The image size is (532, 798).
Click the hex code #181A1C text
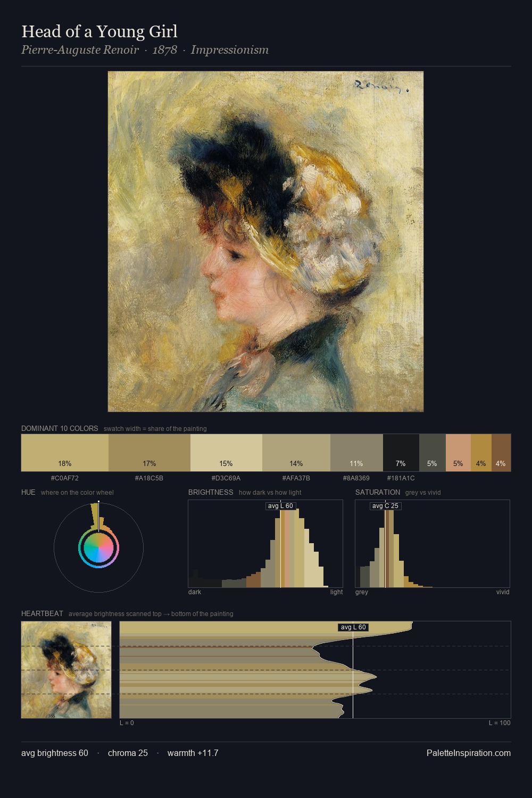pyautogui.click(x=401, y=478)
